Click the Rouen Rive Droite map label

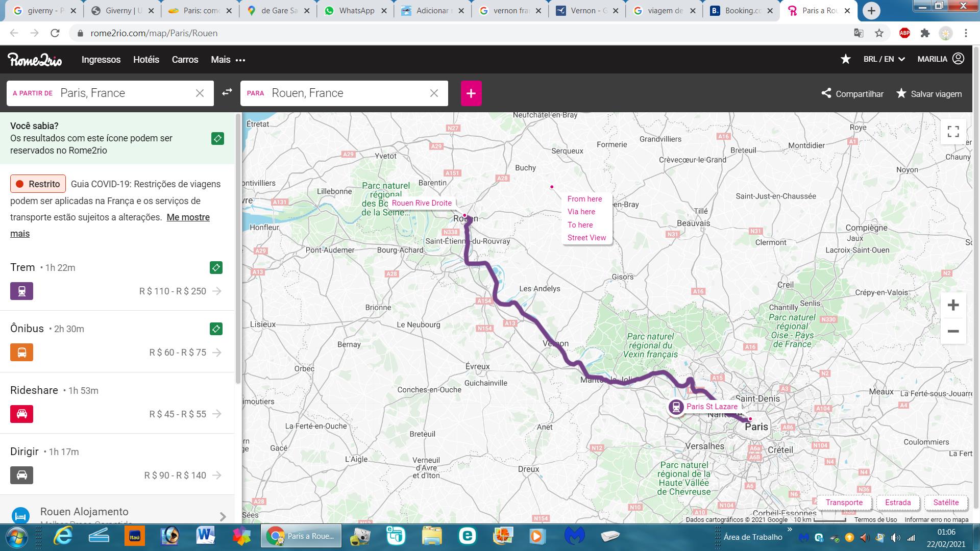pos(422,203)
